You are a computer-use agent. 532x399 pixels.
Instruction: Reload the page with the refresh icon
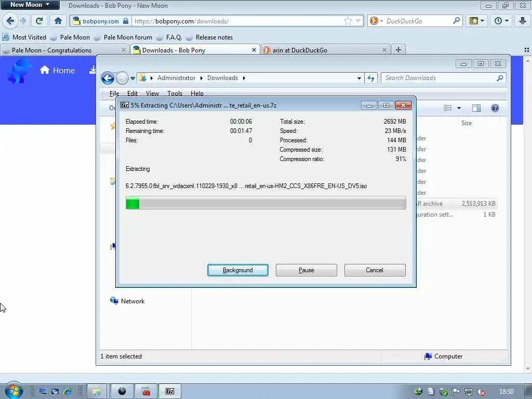click(39, 21)
